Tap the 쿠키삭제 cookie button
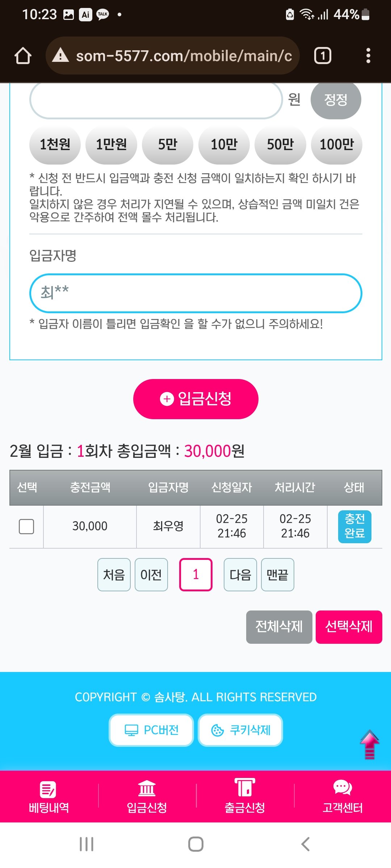Viewport: 391px width, 868px height. pyautogui.click(x=240, y=730)
